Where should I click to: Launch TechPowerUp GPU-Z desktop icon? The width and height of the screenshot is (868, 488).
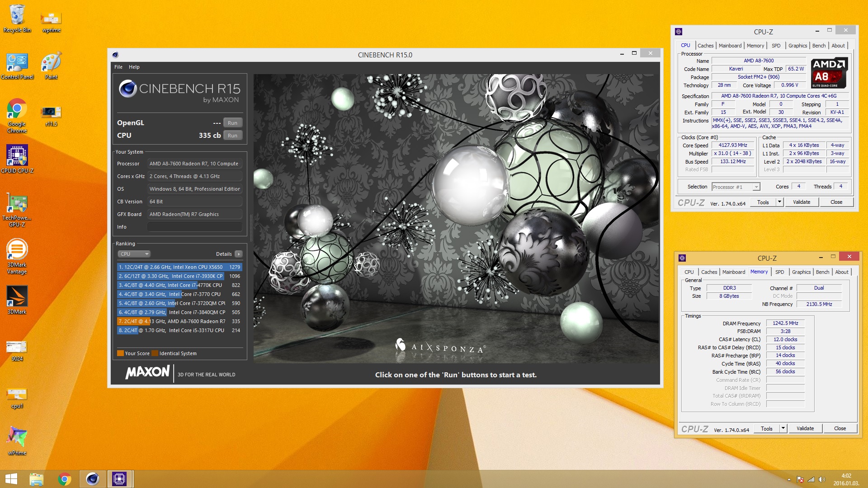(x=17, y=210)
